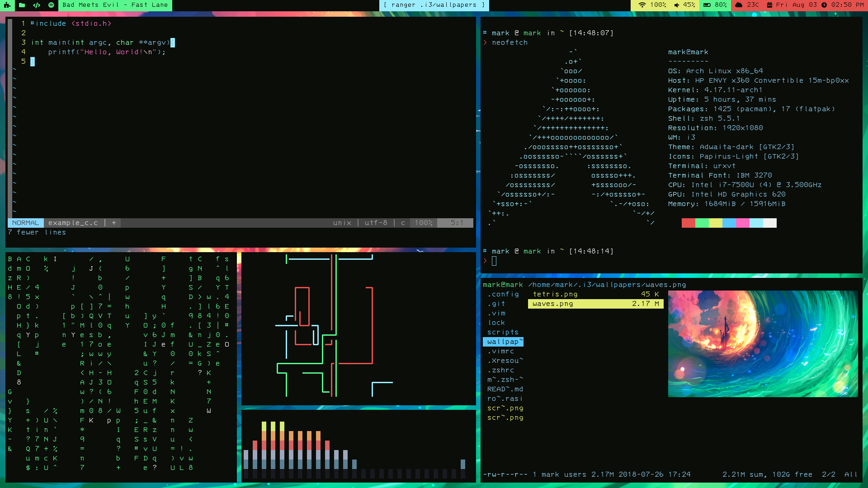Click the example_c.c tab in vim
This screenshot has width=868, height=488.
[73, 223]
